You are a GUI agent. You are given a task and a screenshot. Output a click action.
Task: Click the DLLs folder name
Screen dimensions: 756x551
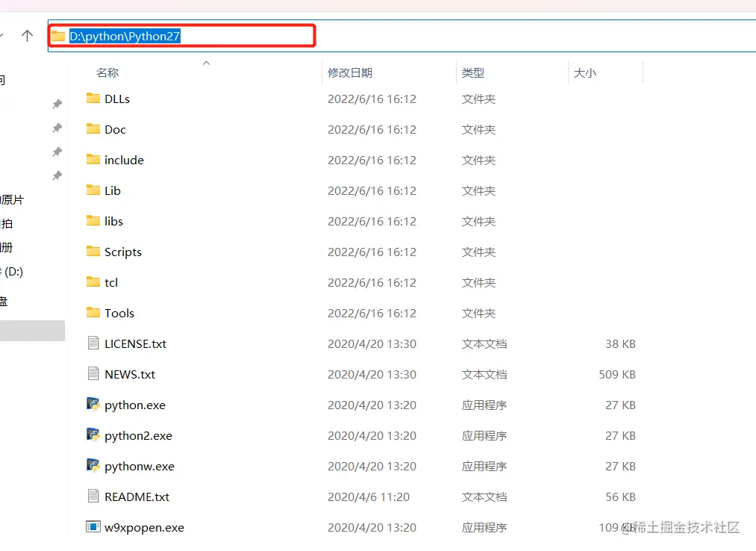click(x=117, y=99)
